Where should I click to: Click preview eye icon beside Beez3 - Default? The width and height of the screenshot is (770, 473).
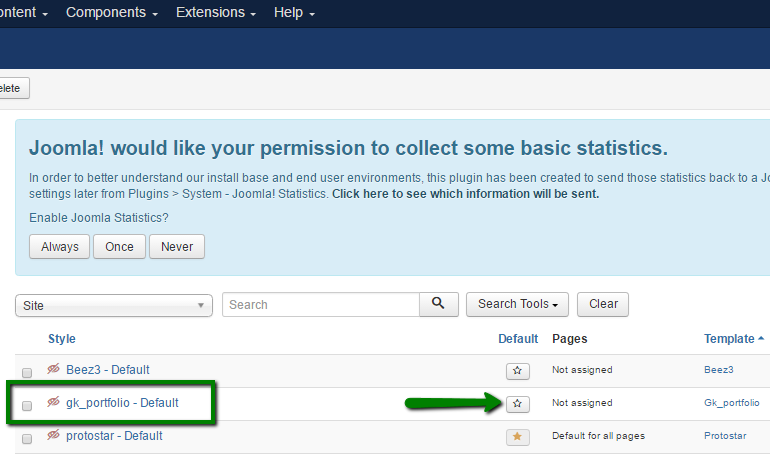coord(53,368)
